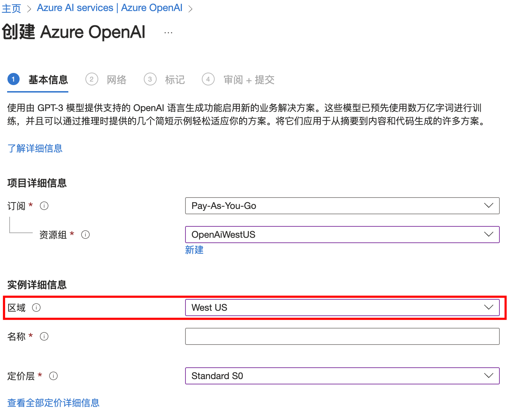Open the 定价层 Standard S0 dropdown

(342, 376)
